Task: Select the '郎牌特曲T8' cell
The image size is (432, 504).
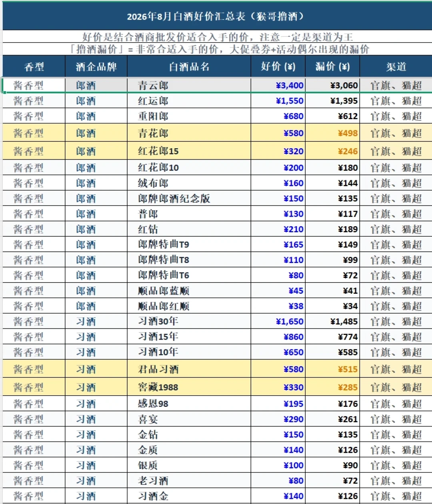Action: click(x=189, y=260)
